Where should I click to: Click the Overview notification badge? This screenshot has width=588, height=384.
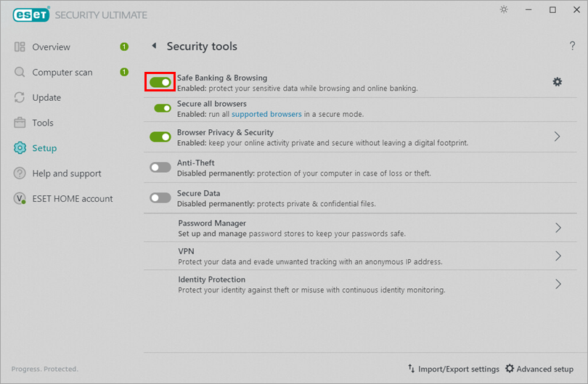tap(124, 47)
